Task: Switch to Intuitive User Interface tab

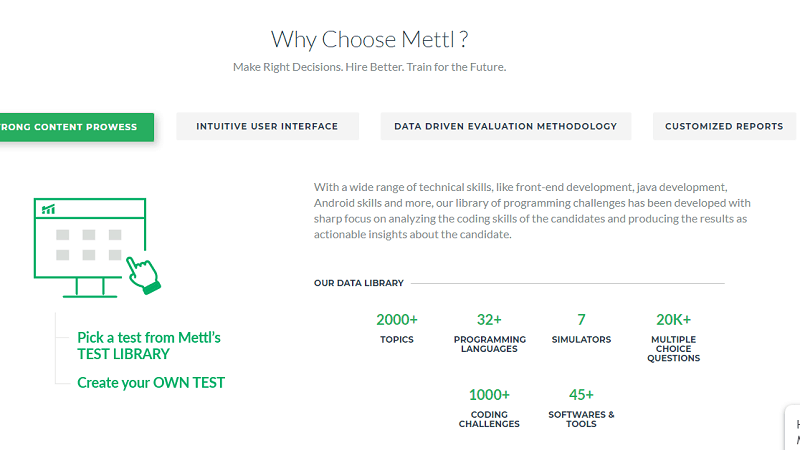Action: tap(267, 127)
